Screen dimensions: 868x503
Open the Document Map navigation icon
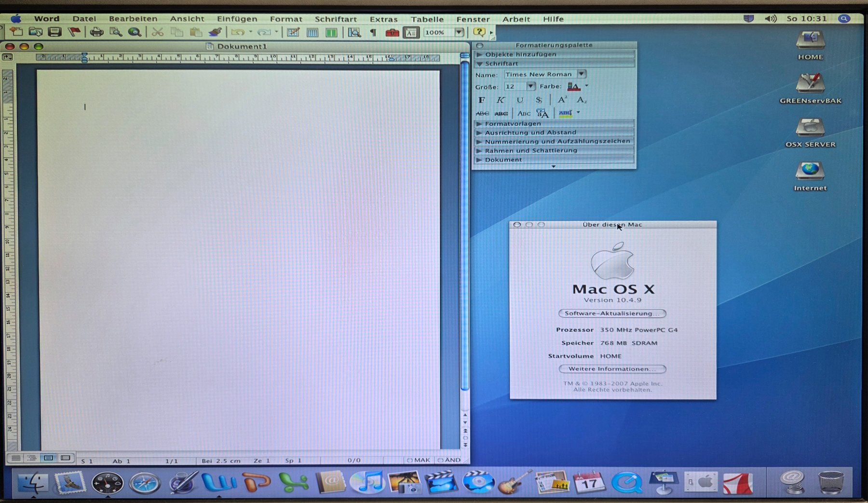pos(354,32)
